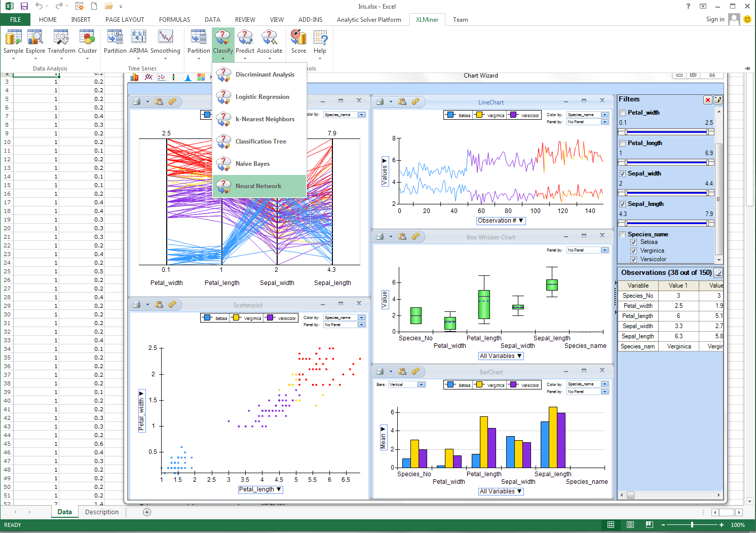This screenshot has width=756, height=533.
Task: Click the Filters edit pencil button
Action: 718,99
